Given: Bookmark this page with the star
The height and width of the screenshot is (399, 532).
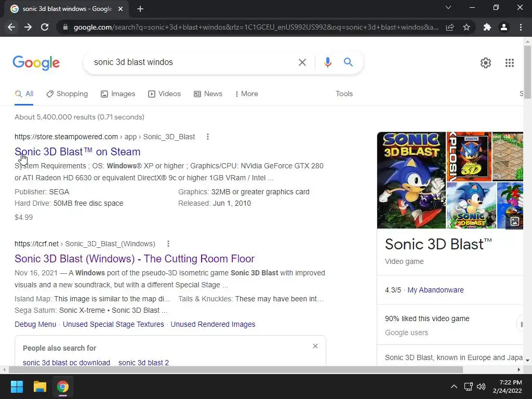Looking at the screenshot, I should 467,27.
